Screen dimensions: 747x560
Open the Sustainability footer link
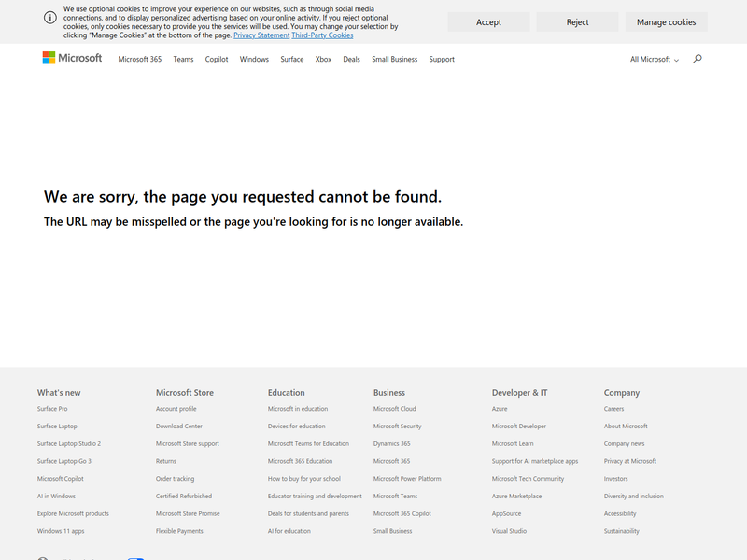coord(622,531)
